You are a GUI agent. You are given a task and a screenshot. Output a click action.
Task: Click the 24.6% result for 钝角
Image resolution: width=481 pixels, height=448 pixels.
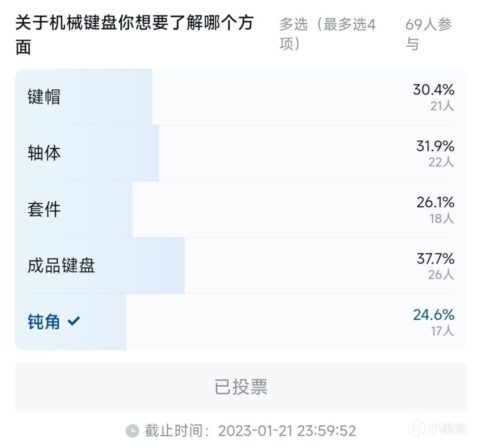point(433,315)
